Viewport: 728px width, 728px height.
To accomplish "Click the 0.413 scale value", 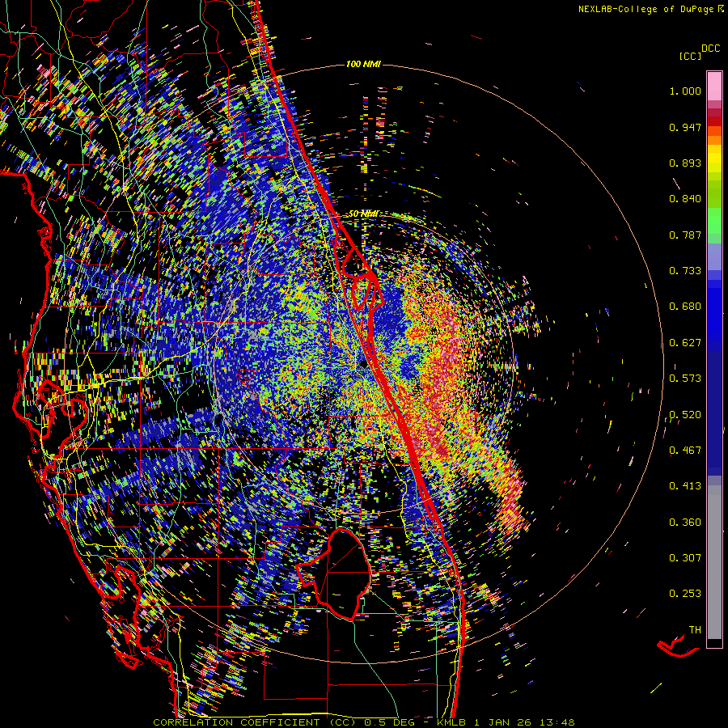I will (685, 486).
